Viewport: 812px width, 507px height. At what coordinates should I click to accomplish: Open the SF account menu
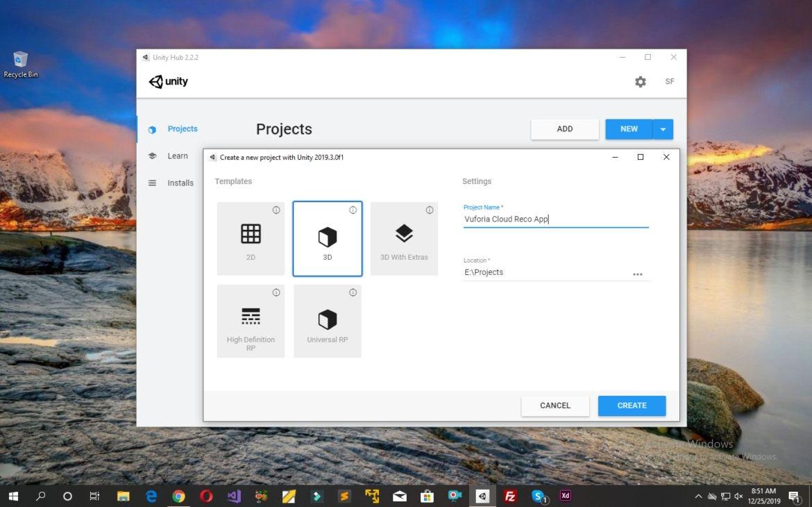(x=670, y=81)
